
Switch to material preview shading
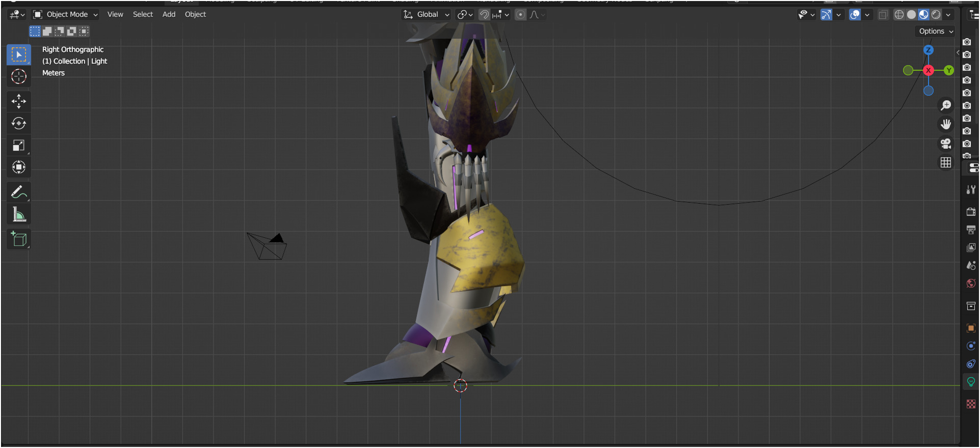point(924,15)
